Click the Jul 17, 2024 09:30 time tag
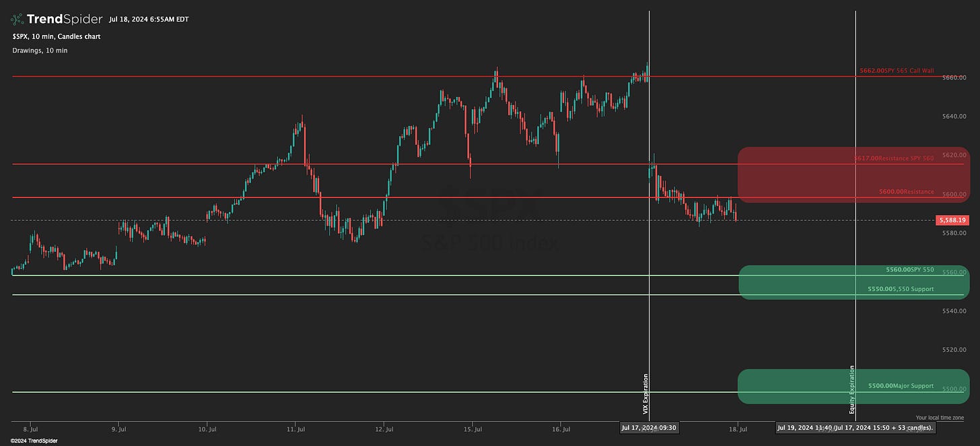This screenshot has width=980, height=446. (648, 427)
